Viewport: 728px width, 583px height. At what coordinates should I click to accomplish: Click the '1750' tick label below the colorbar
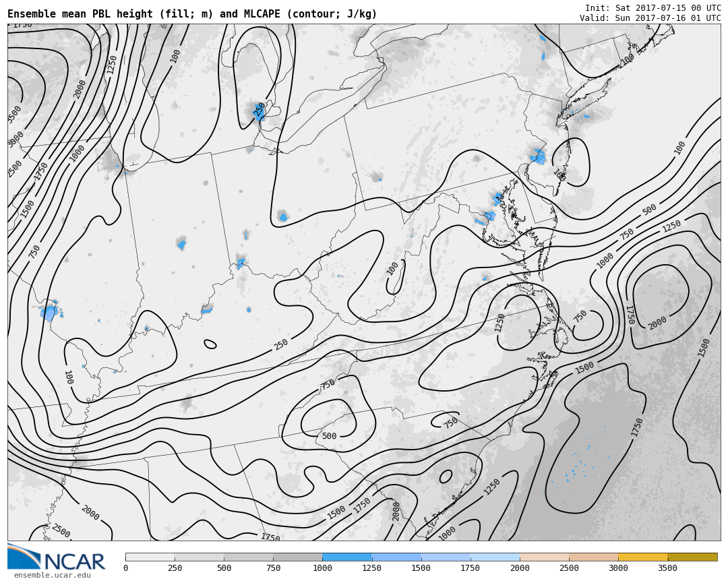point(471,567)
